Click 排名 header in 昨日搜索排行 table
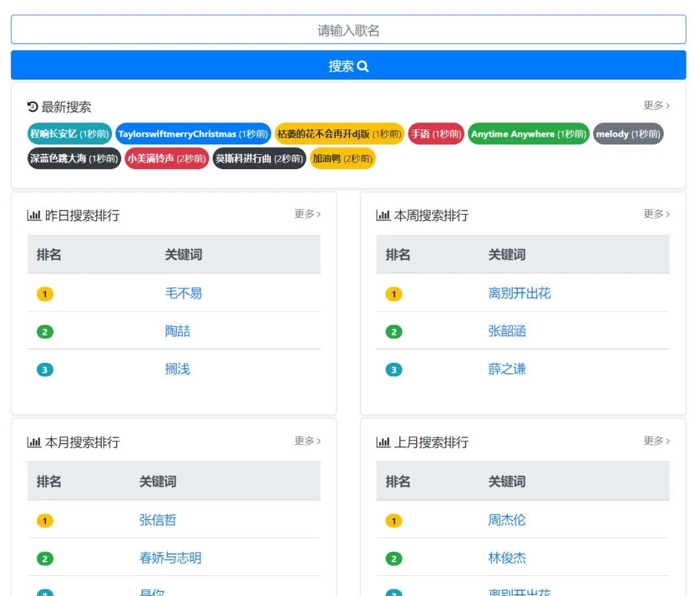 (49, 255)
